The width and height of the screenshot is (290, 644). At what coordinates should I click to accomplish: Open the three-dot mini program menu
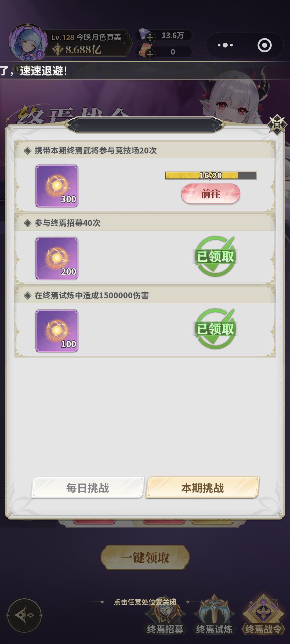(225, 45)
